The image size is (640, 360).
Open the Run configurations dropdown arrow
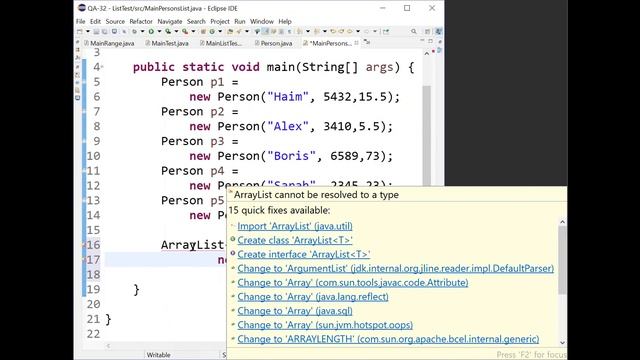pyautogui.click(x=159, y=31)
